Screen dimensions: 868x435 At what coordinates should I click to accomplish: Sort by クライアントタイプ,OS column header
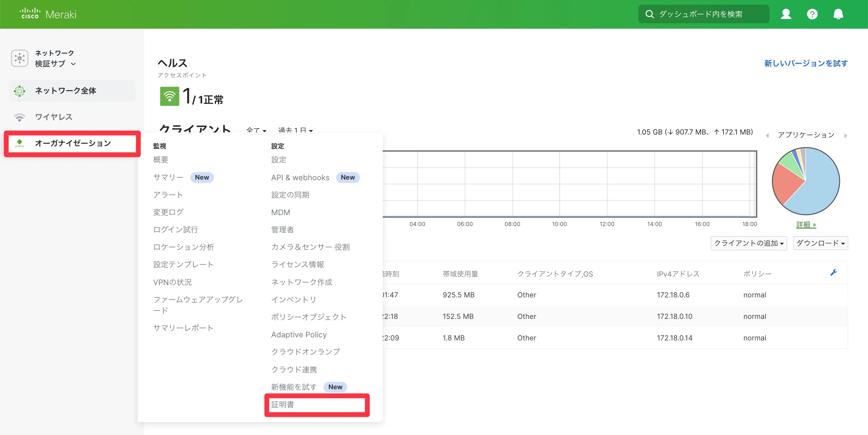coord(555,274)
